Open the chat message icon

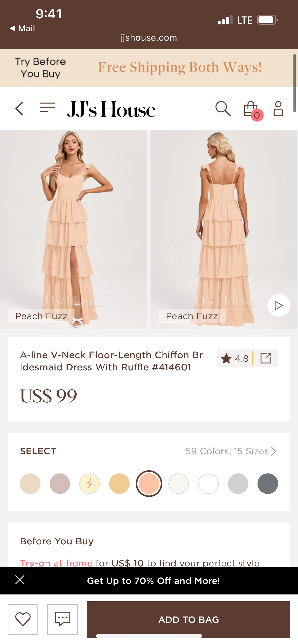point(63,619)
